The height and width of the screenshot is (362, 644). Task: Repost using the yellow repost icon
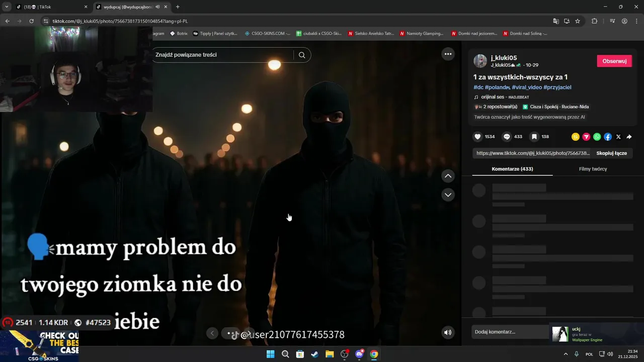tap(576, 137)
